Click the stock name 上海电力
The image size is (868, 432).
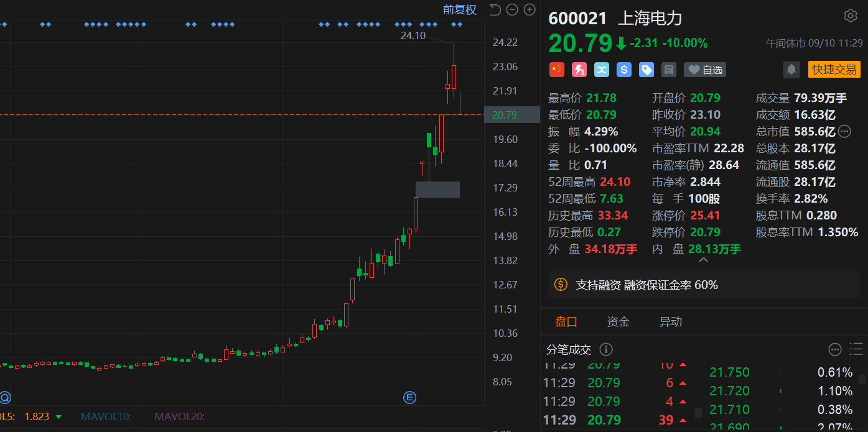pos(650,18)
